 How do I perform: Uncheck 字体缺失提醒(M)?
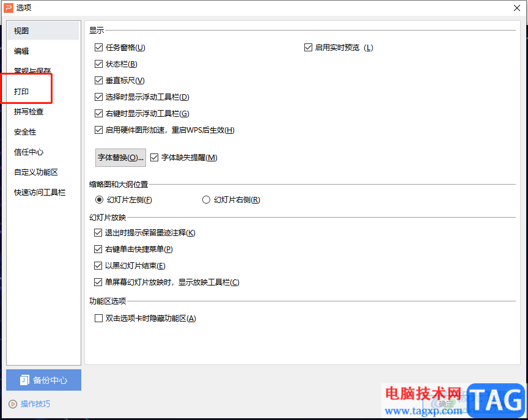[154, 157]
